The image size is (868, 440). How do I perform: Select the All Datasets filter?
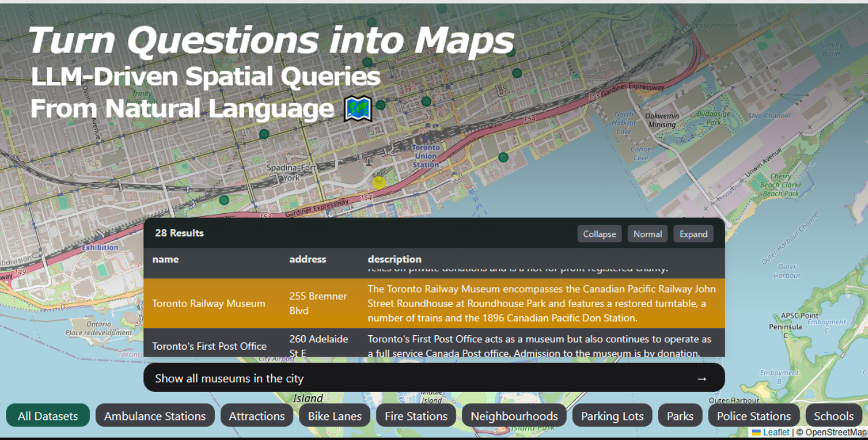click(48, 416)
